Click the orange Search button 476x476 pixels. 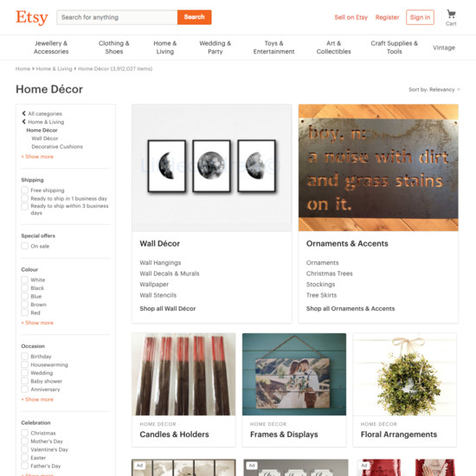pos(194,17)
